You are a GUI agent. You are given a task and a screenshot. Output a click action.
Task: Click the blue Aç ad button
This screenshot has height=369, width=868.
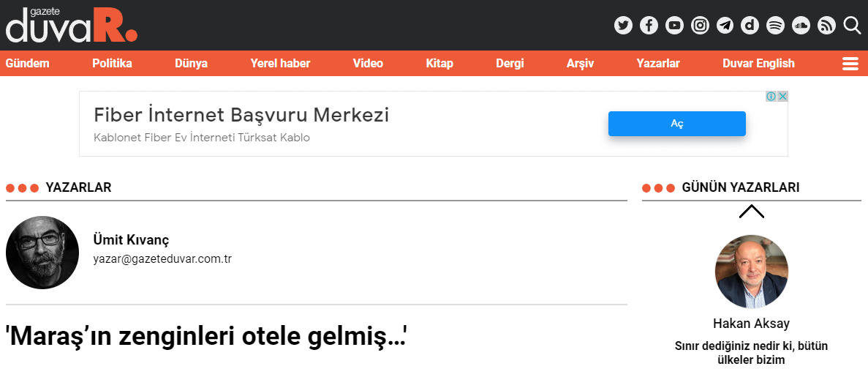676,124
